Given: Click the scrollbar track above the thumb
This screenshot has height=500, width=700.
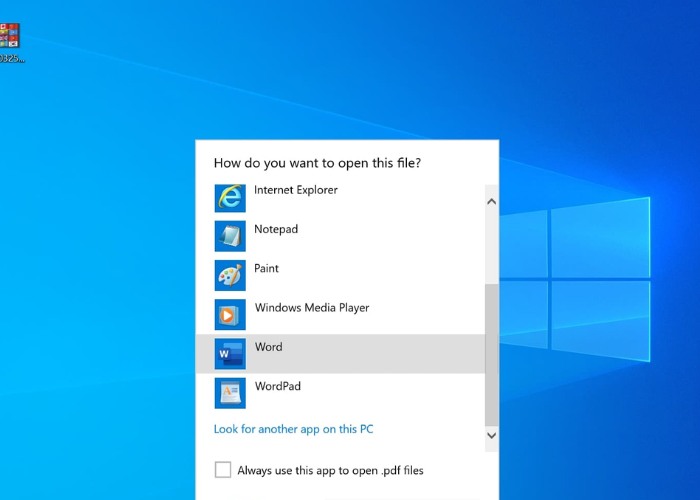Looking at the screenshot, I should coord(491,245).
